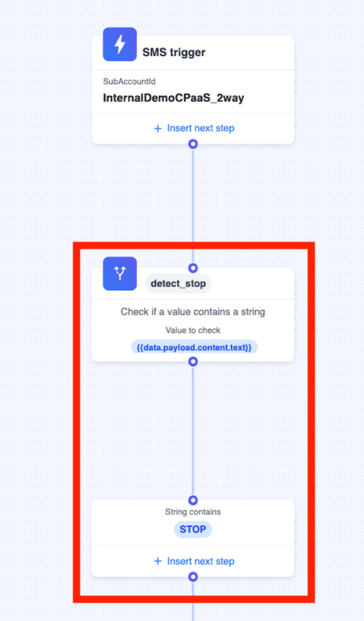Click the plus icon below the STOP condition
The width and height of the screenshot is (364, 621).
tap(158, 561)
